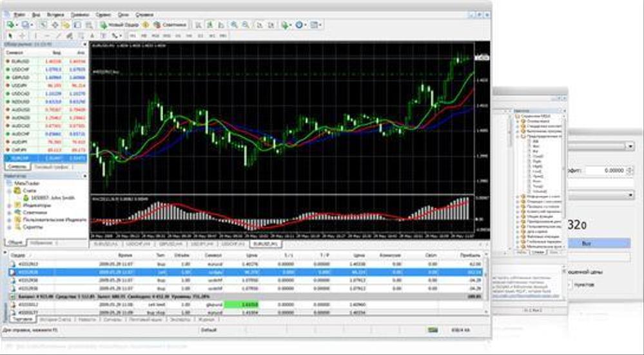The image size is (644, 355).
Task: Open the Profiles toolbar icon
Action: point(26,25)
